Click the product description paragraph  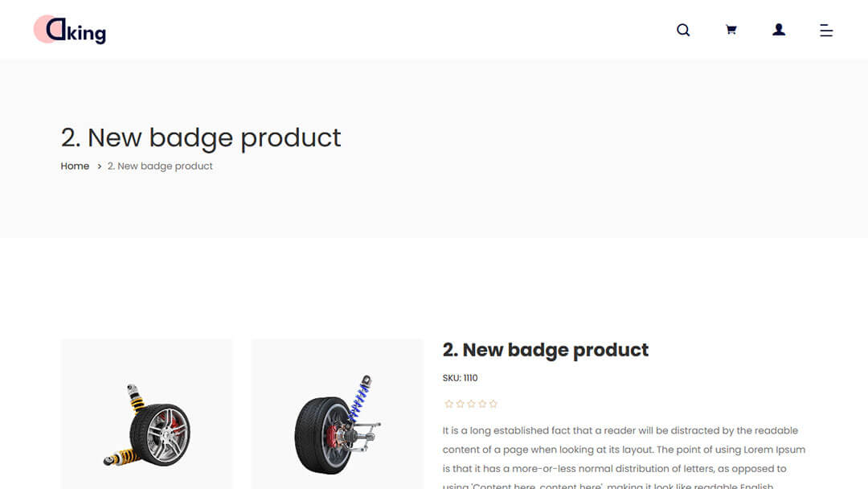[624, 458]
